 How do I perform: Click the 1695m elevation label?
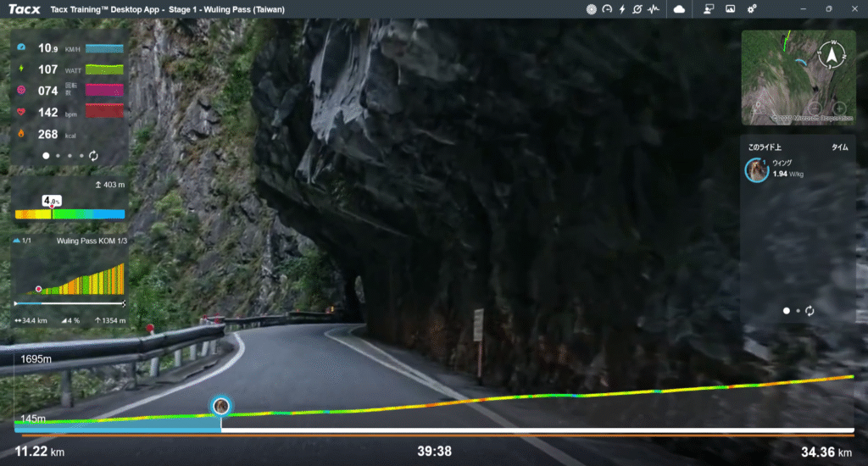coord(36,359)
